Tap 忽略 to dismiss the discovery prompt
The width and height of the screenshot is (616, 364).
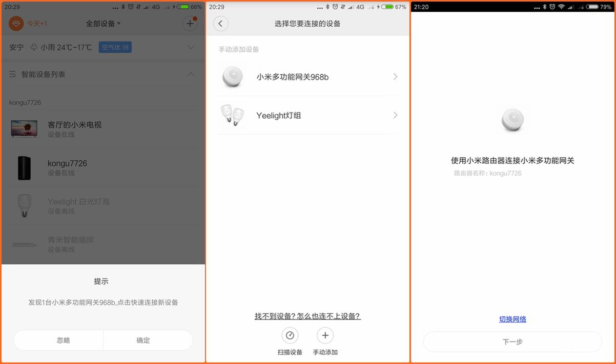pos(58,340)
